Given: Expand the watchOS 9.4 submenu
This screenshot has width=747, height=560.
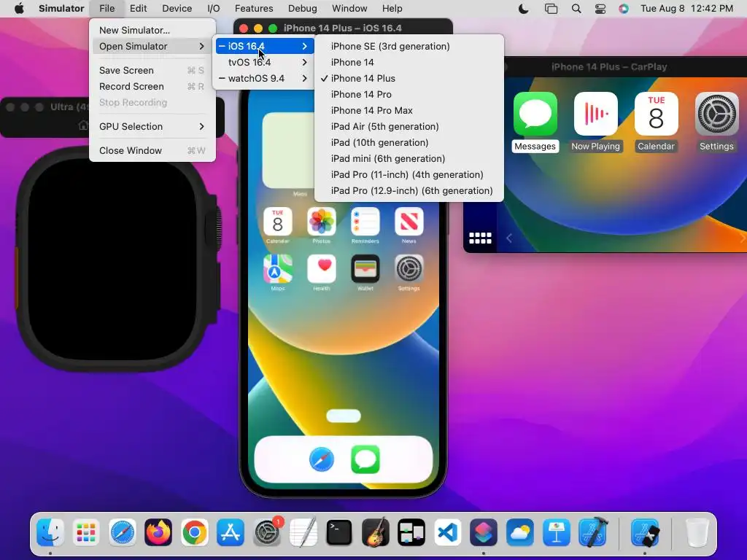Looking at the screenshot, I should point(265,79).
